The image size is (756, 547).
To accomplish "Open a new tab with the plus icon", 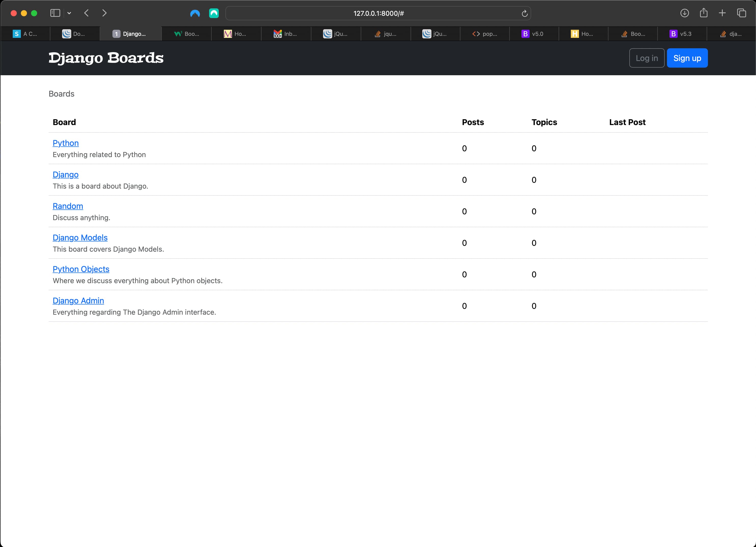I will click(x=722, y=13).
